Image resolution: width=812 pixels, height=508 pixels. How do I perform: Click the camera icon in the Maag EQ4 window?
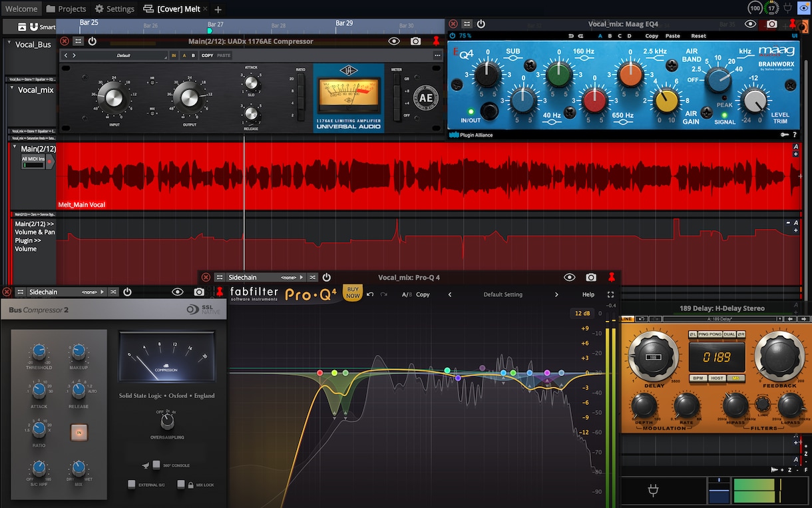tap(771, 24)
